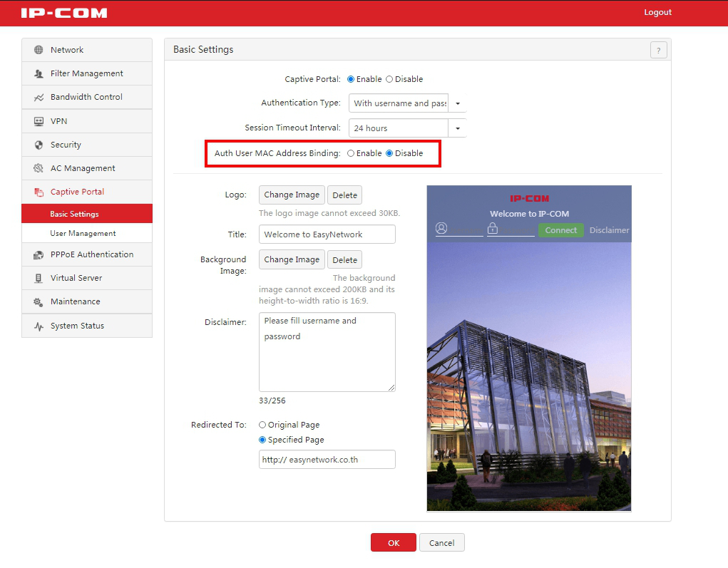Delete the Background Image
This screenshot has height=568, width=728.
coord(344,260)
